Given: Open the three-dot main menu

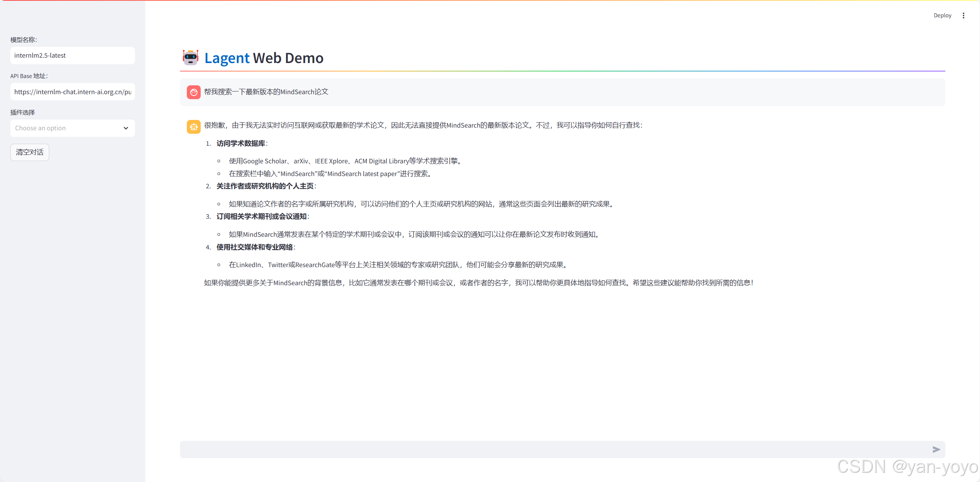Looking at the screenshot, I should pos(963,15).
